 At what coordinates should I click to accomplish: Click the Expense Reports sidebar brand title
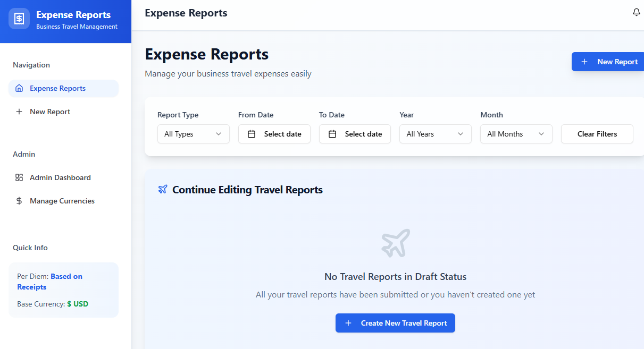tap(73, 15)
